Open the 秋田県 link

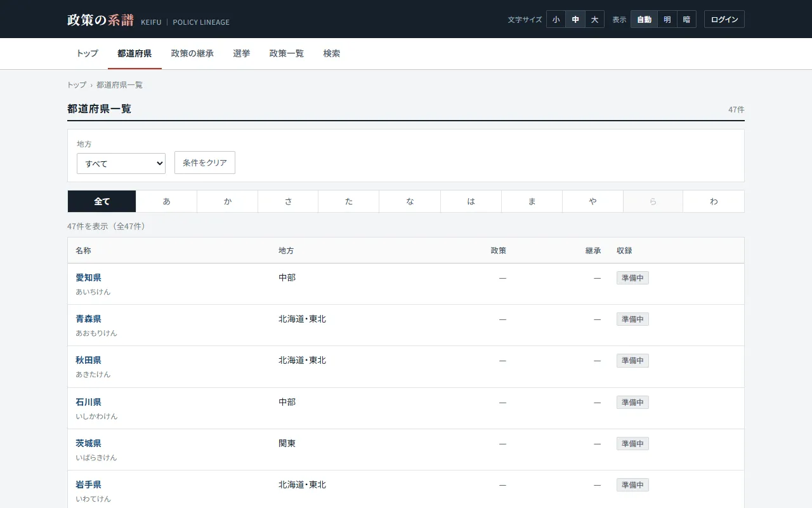88,360
